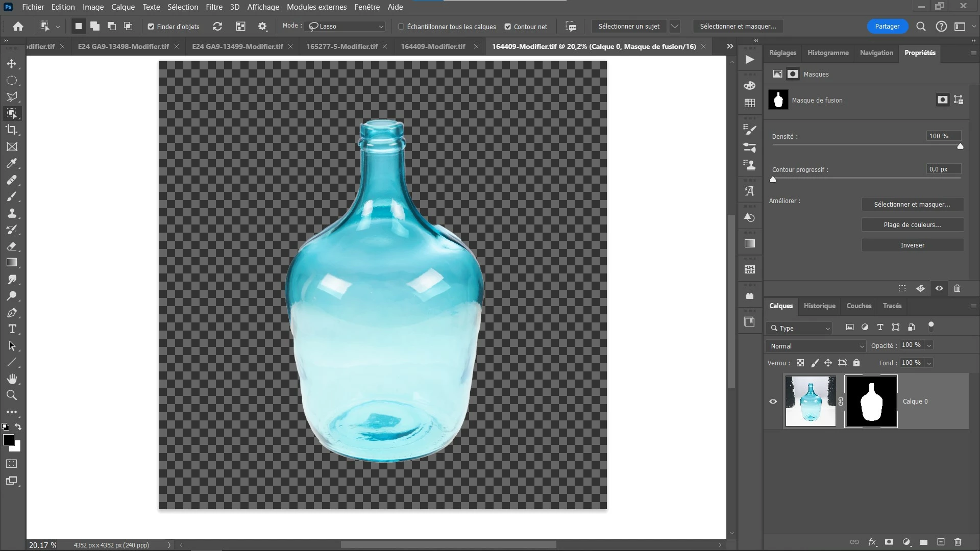980x551 pixels.
Task: Select the Hand tool
Action: [12, 379]
